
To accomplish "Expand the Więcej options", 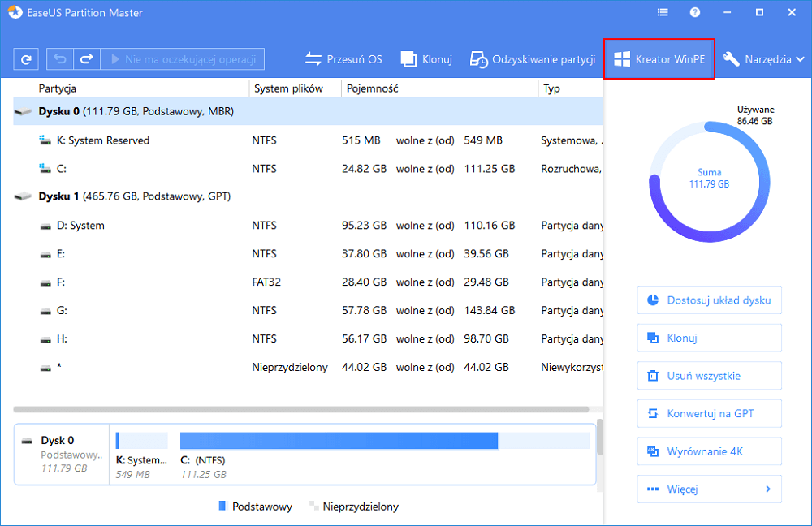I will (709, 489).
